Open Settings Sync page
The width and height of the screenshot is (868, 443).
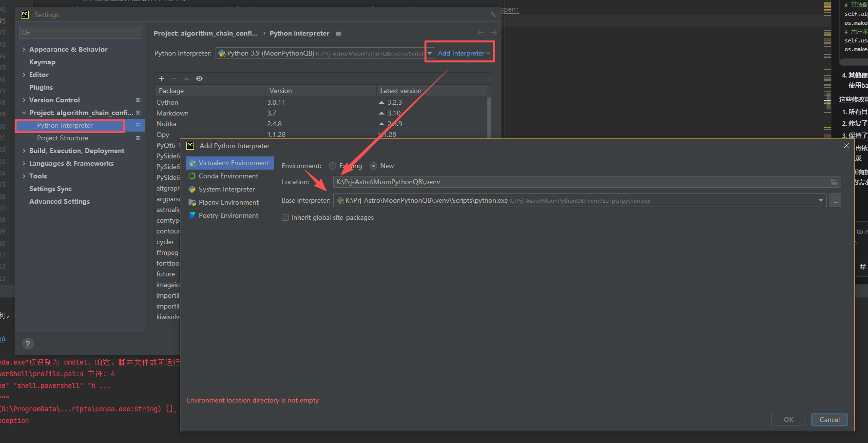point(50,189)
